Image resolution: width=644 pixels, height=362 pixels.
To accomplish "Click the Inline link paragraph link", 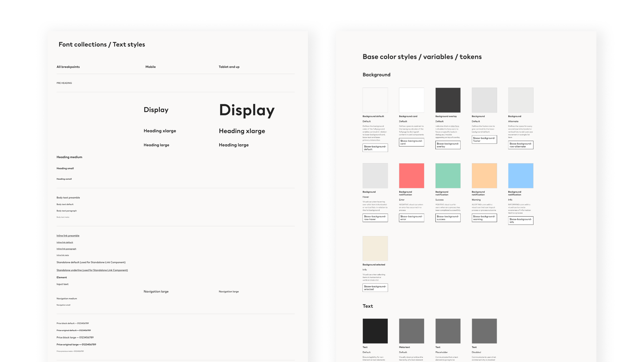I will [66, 249].
